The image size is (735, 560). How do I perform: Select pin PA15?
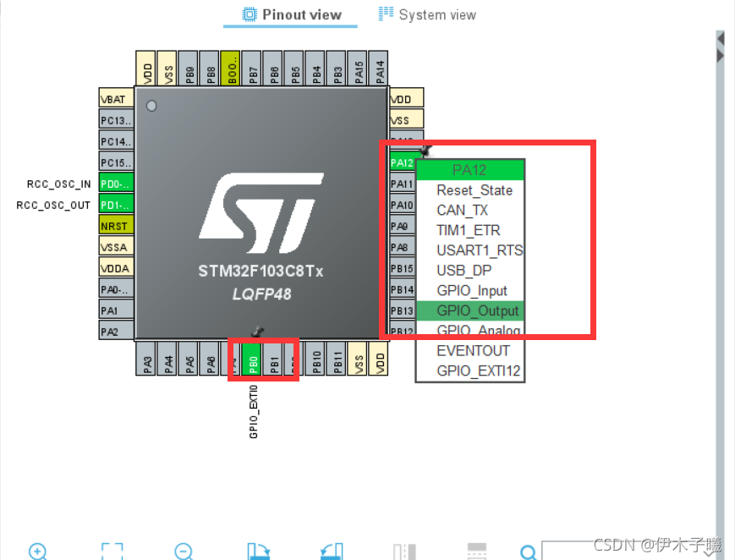pyautogui.click(x=358, y=69)
